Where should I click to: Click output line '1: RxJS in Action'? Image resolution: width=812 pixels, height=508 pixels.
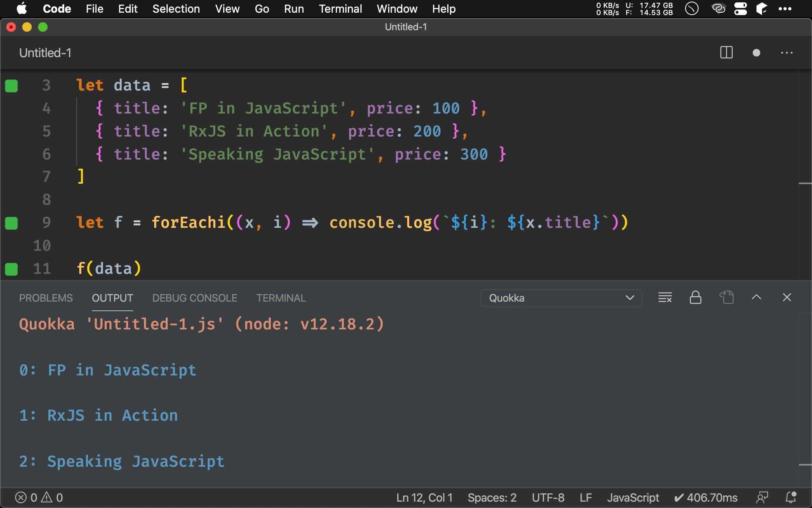(98, 416)
